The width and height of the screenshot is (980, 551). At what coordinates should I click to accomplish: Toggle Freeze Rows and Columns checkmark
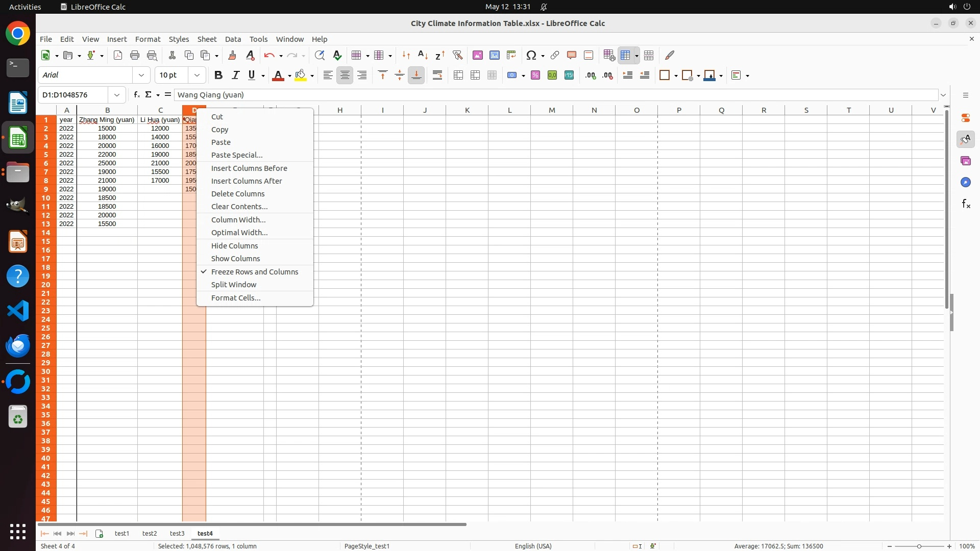point(254,272)
